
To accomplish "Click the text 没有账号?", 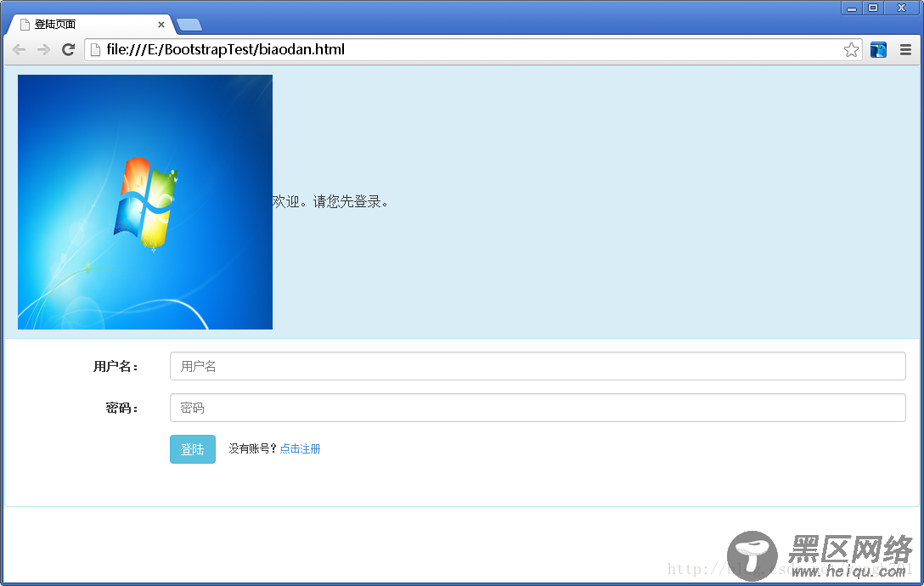I will [252, 448].
